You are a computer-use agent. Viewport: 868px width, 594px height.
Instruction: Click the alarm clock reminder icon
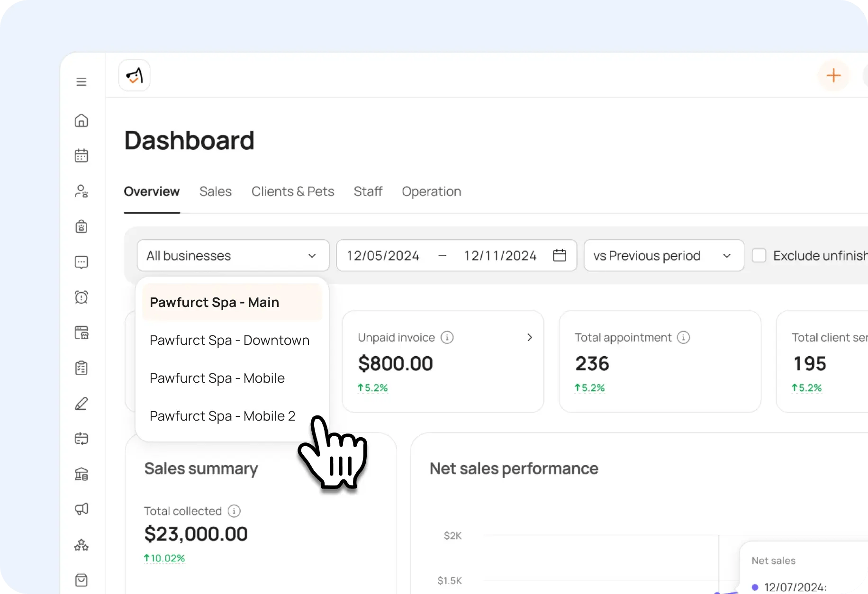point(81,297)
